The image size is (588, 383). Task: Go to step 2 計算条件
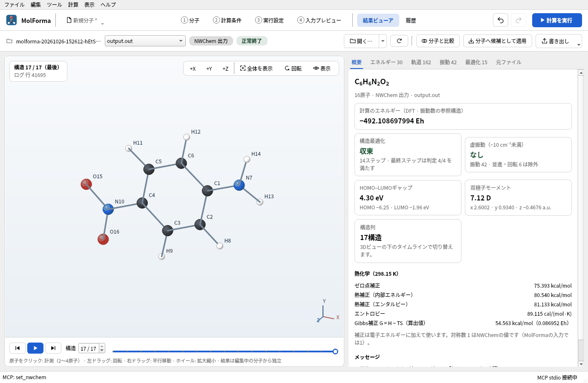[227, 20]
